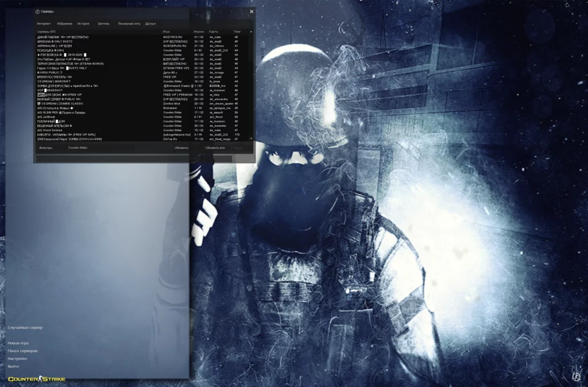This screenshot has width=588, height=387.
Task: Click the Обновить все button
Action: click(x=215, y=148)
